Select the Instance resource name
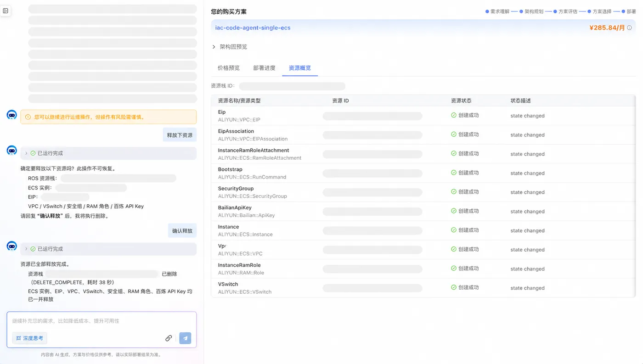Image resolution: width=643 pixels, height=364 pixels. click(x=228, y=227)
